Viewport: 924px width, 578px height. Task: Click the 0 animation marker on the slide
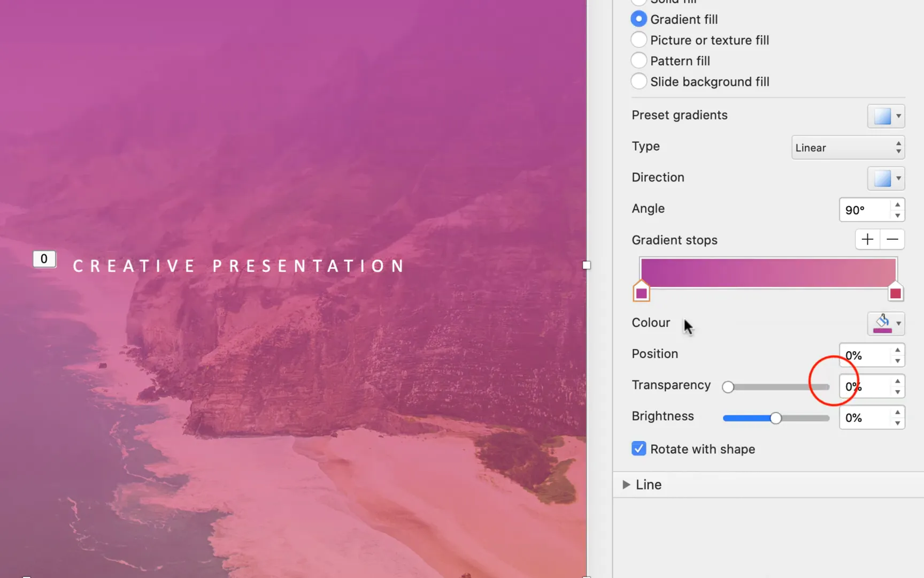pos(44,258)
